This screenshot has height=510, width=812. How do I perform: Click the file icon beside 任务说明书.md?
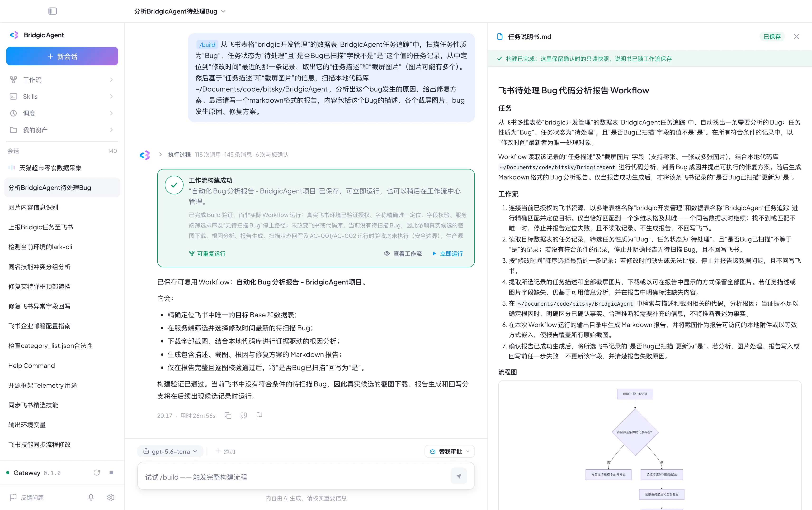(500, 36)
